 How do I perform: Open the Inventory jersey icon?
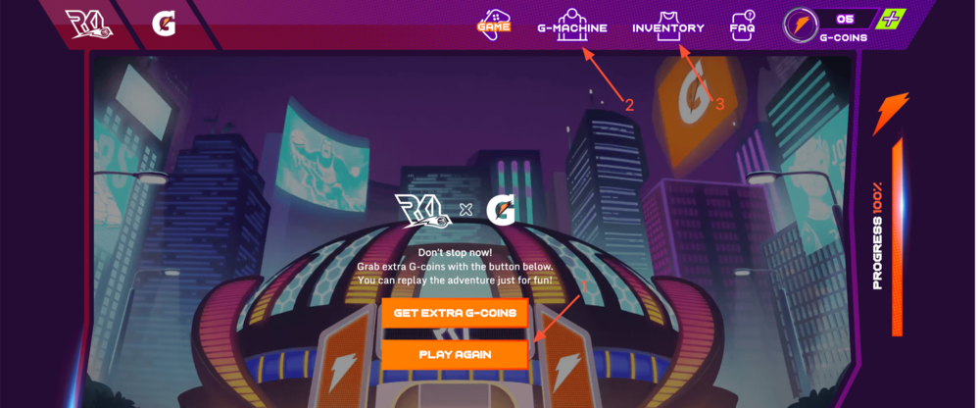pos(668,26)
